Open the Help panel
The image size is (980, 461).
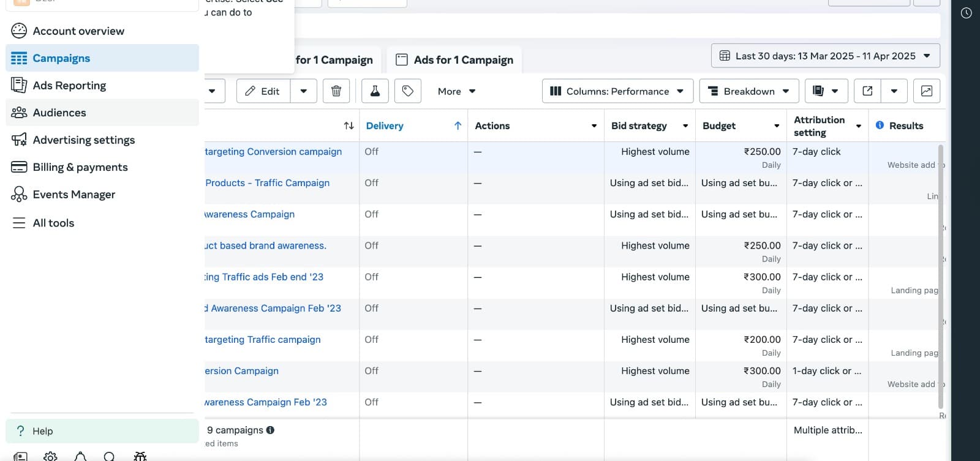(x=102, y=431)
